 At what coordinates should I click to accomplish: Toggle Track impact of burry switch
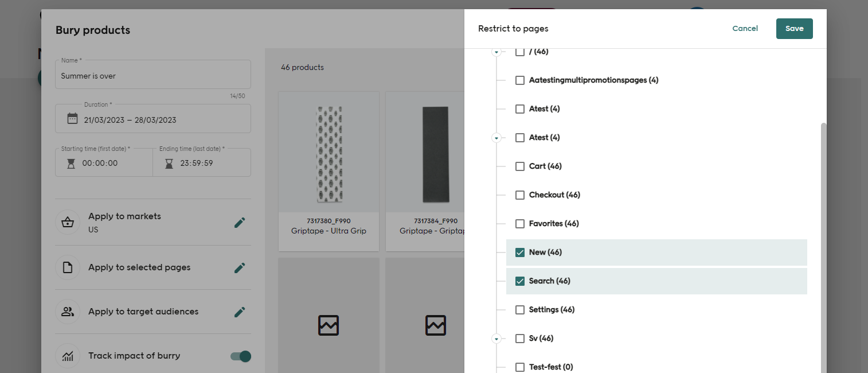coord(241,356)
